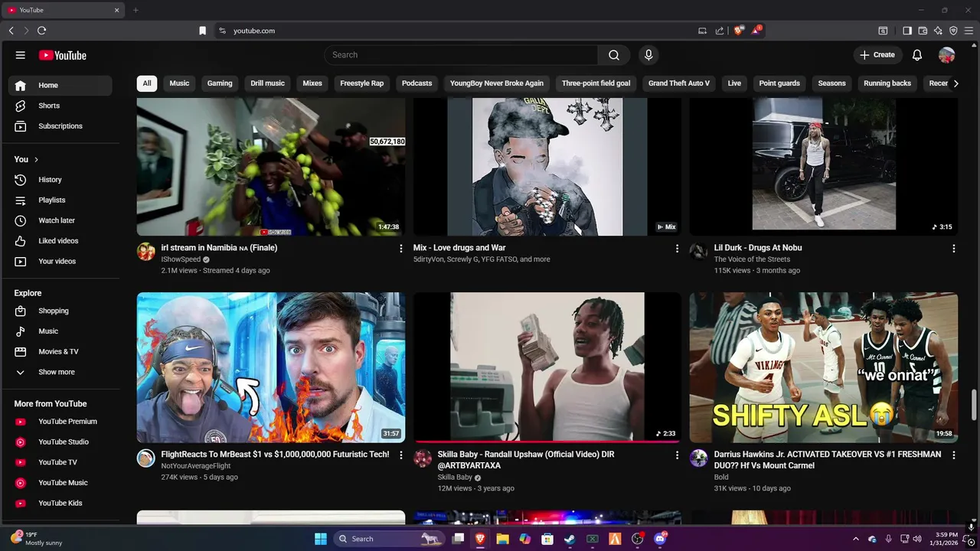Click the bookmark icon in address bar
Viewport: 980px width, 551px height.
pos(202,31)
